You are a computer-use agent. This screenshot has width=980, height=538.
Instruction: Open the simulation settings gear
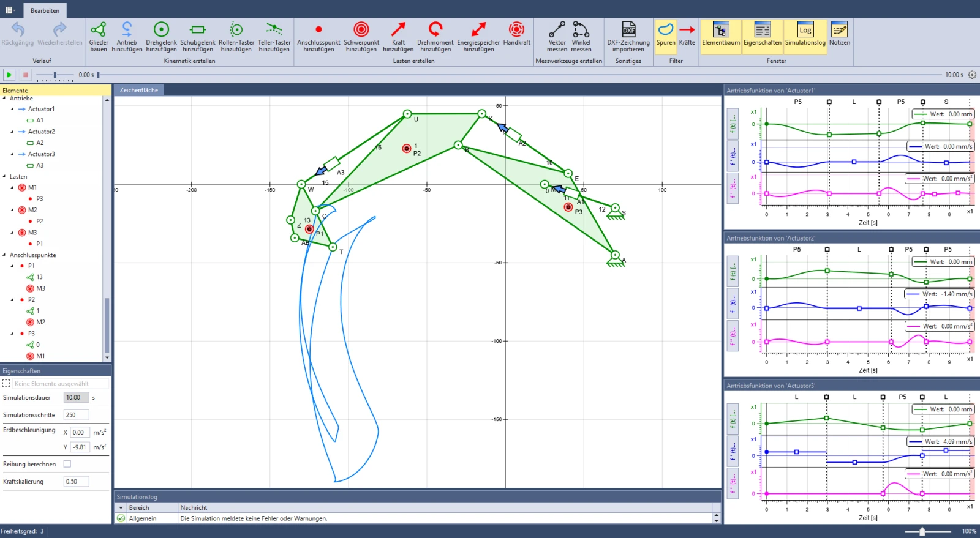(x=972, y=75)
